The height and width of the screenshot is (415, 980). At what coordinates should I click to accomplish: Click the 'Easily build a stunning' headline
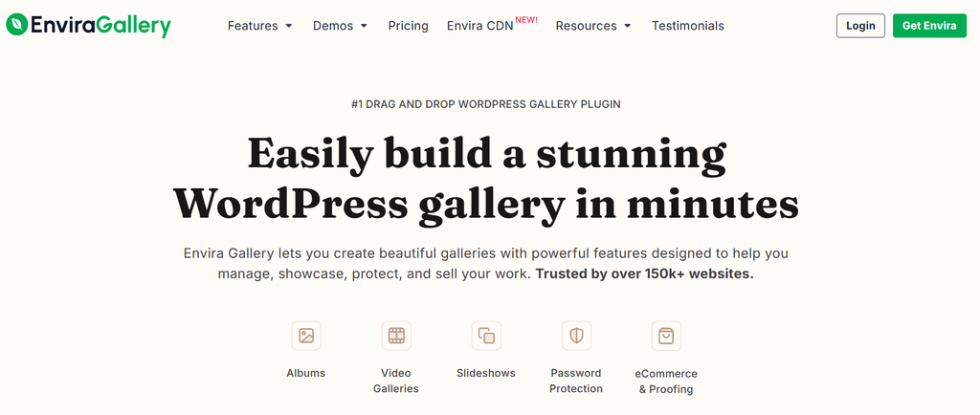click(x=487, y=154)
